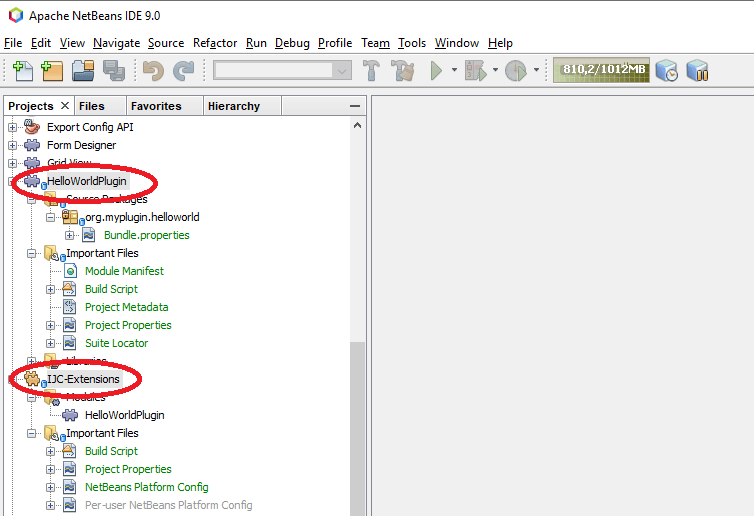754x516 pixels.
Task: Expand the Export Config API project node
Action: (13, 127)
